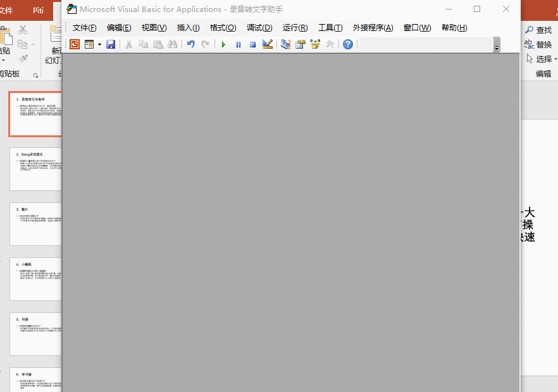Screen dimensions: 558x392
Task: Open the Project Explorer icon
Action: 286,44
